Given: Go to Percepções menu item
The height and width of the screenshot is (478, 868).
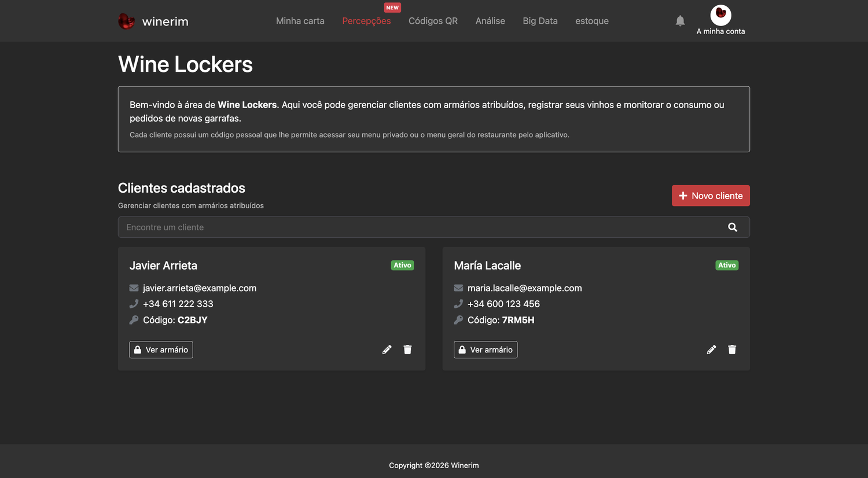Looking at the screenshot, I should coord(366,21).
